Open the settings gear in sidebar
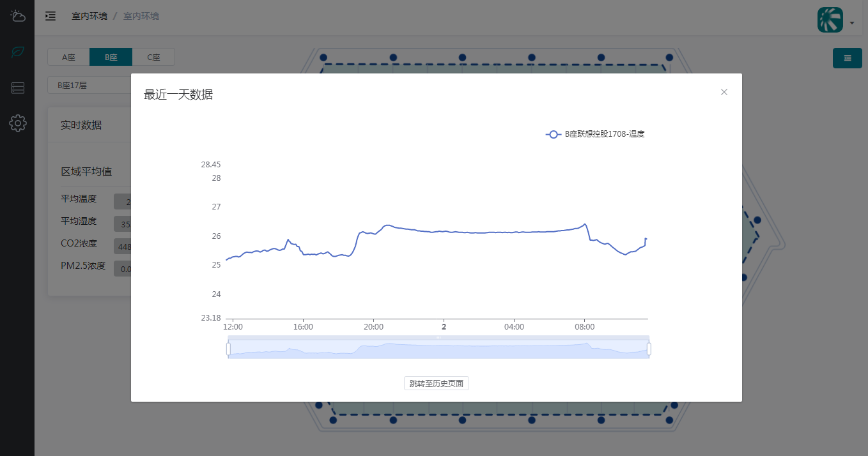 (x=17, y=123)
